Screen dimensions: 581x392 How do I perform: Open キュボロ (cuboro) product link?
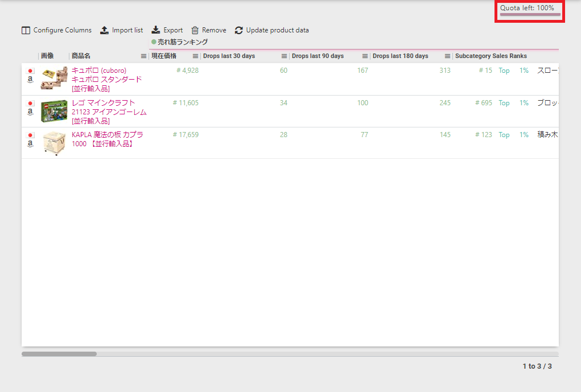tap(107, 79)
